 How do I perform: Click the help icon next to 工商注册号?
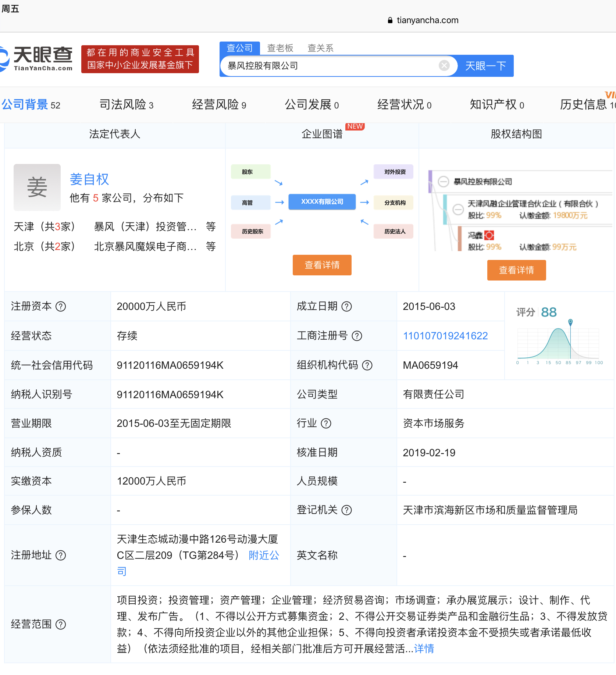coord(357,336)
